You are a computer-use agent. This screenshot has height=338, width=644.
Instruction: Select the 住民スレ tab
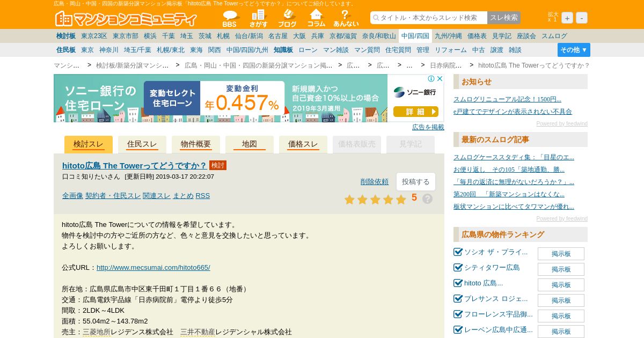click(142, 144)
